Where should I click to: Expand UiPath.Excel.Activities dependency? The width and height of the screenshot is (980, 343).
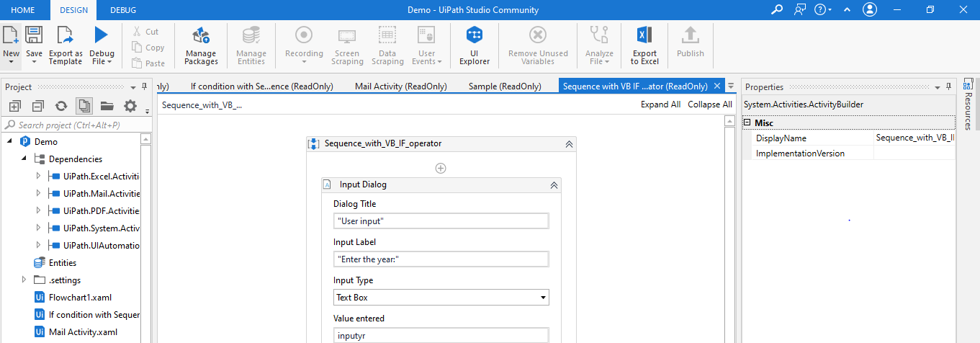[39, 177]
